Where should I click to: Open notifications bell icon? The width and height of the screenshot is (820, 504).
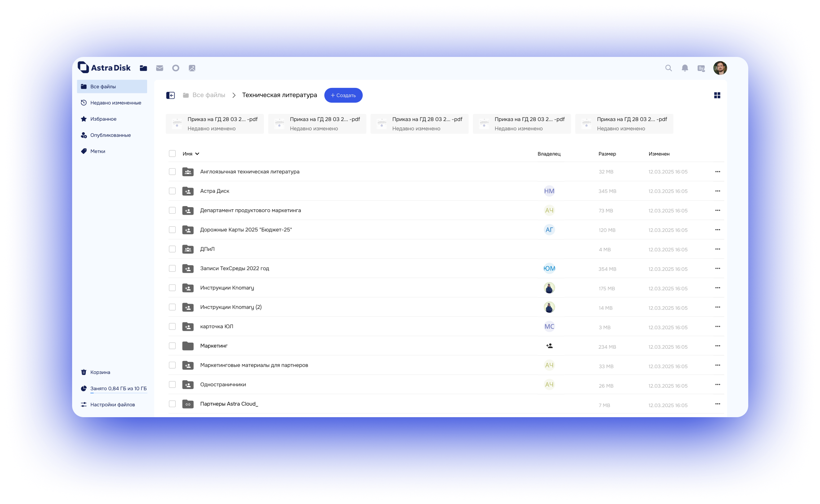(684, 68)
